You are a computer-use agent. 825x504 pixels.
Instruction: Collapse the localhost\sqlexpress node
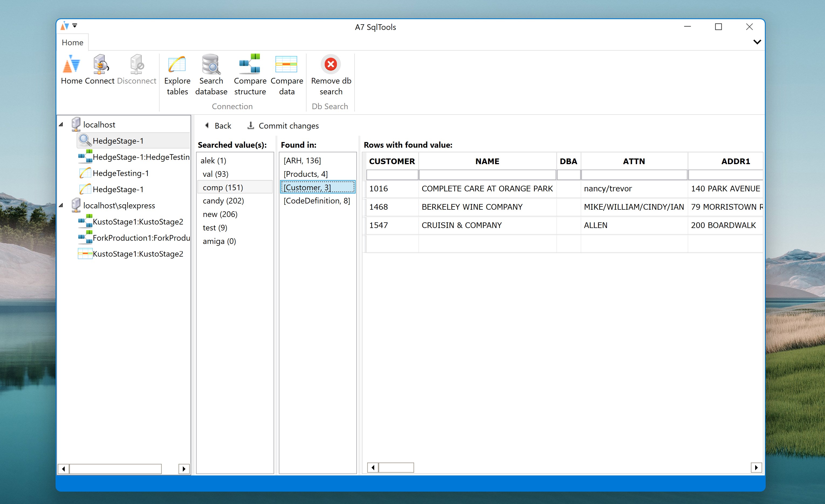point(61,205)
